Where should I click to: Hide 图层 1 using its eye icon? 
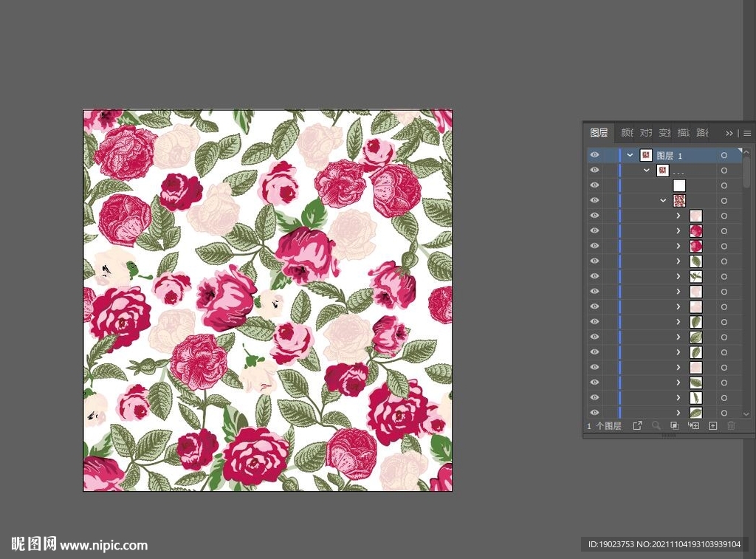pyautogui.click(x=594, y=155)
